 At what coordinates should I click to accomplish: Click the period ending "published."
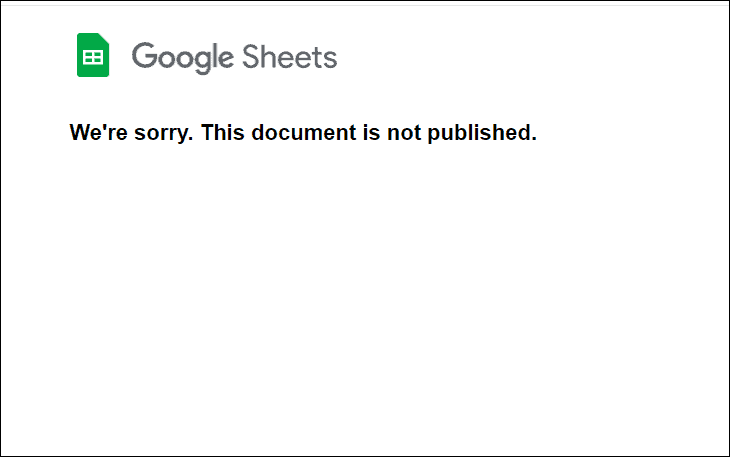pos(534,139)
